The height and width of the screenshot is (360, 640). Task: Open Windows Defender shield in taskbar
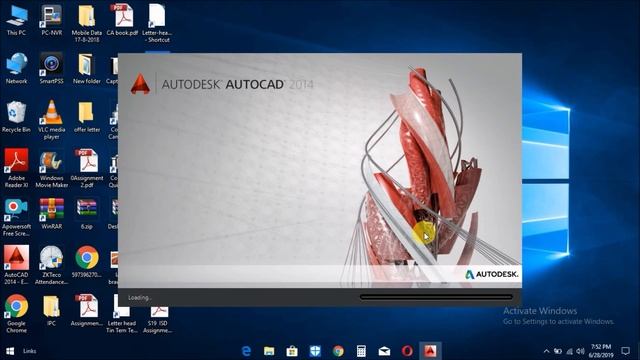click(315, 351)
